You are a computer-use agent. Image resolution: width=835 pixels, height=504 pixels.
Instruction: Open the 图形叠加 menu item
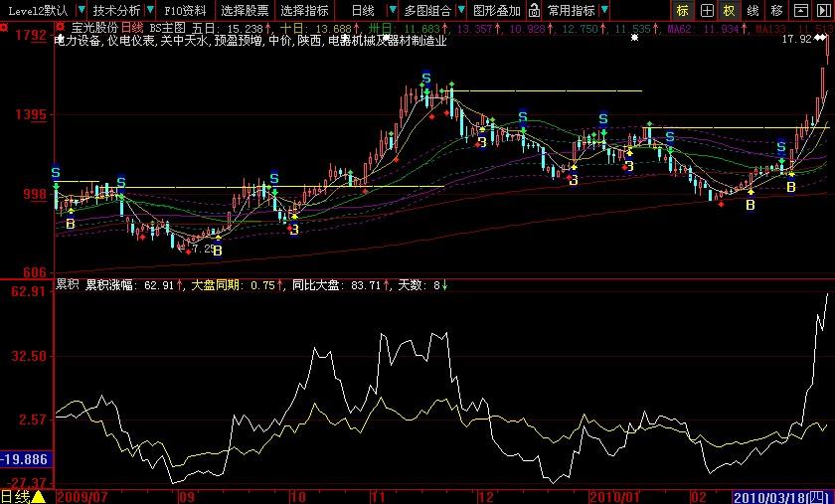click(496, 11)
